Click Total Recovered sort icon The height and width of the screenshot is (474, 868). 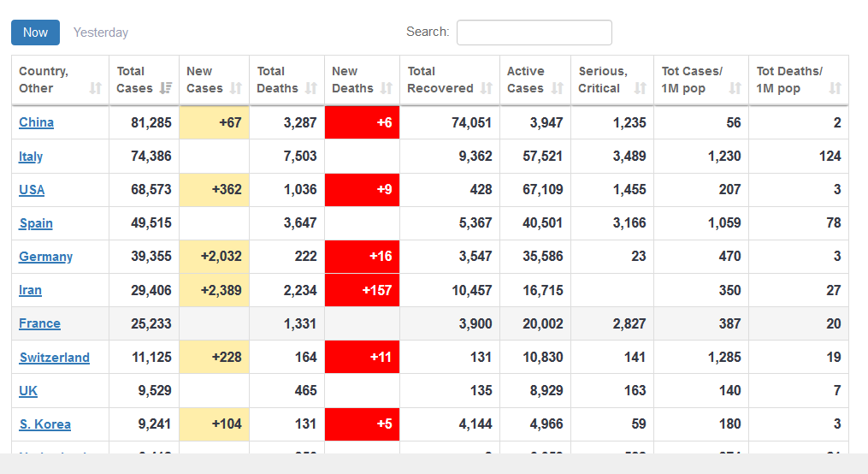(x=487, y=88)
